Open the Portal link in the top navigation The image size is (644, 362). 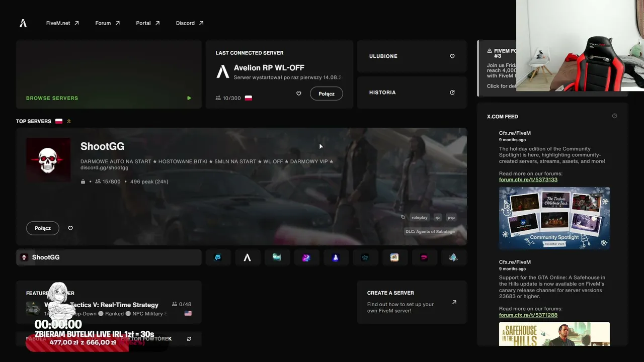[x=148, y=23]
